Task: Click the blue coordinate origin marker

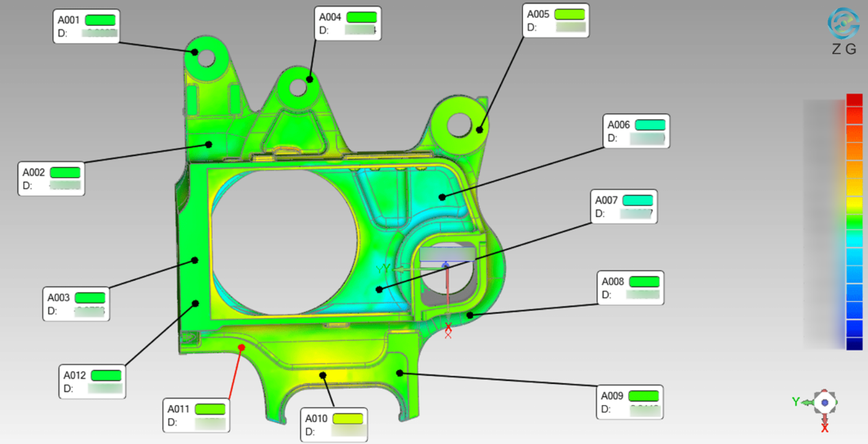Action: (446, 264)
